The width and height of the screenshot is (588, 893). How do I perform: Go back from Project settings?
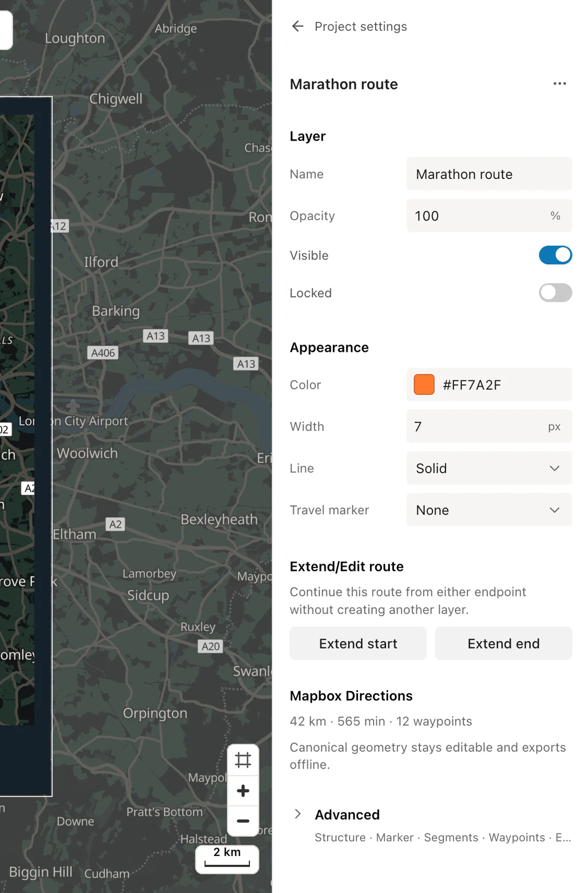pos(297,26)
